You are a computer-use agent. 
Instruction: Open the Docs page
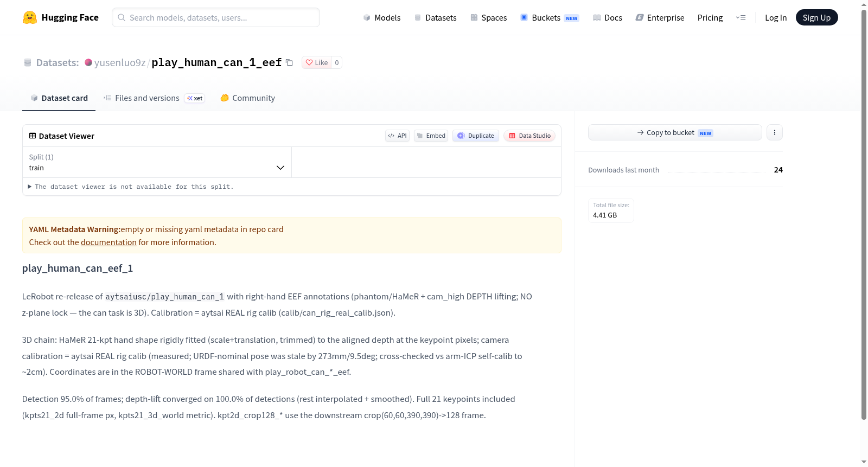(608, 17)
